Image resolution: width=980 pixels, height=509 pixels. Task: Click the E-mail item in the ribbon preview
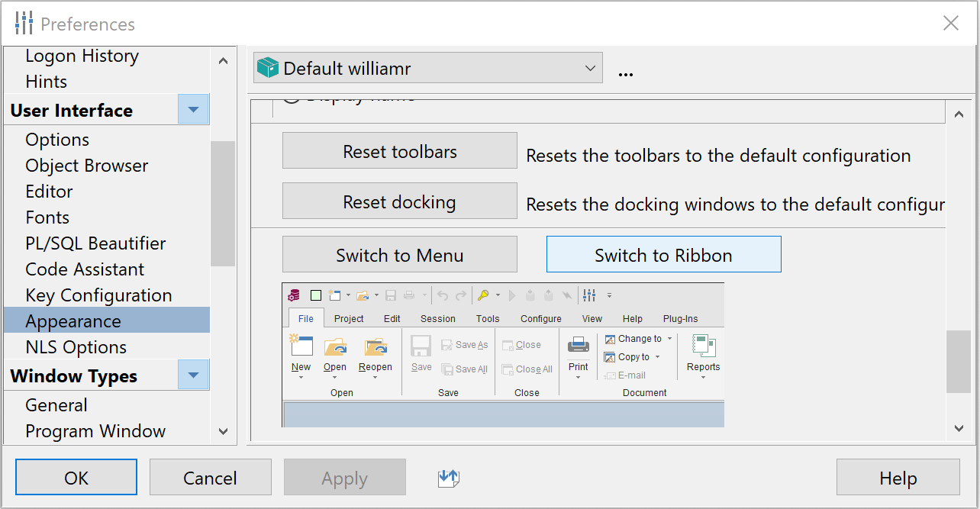coord(625,375)
